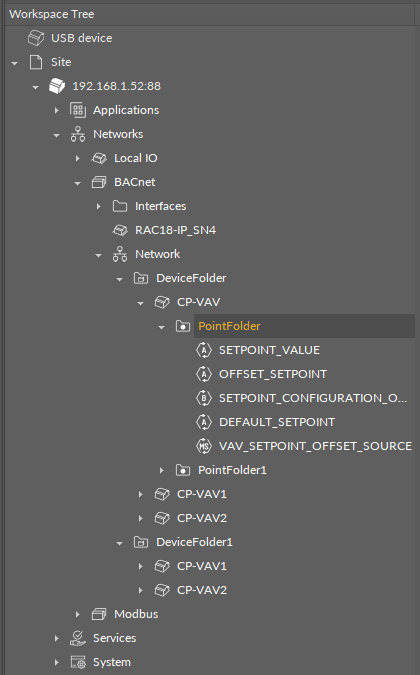Click the Services hand-check icon
Image resolution: width=420 pixels, height=675 pixels.
[x=78, y=638]
